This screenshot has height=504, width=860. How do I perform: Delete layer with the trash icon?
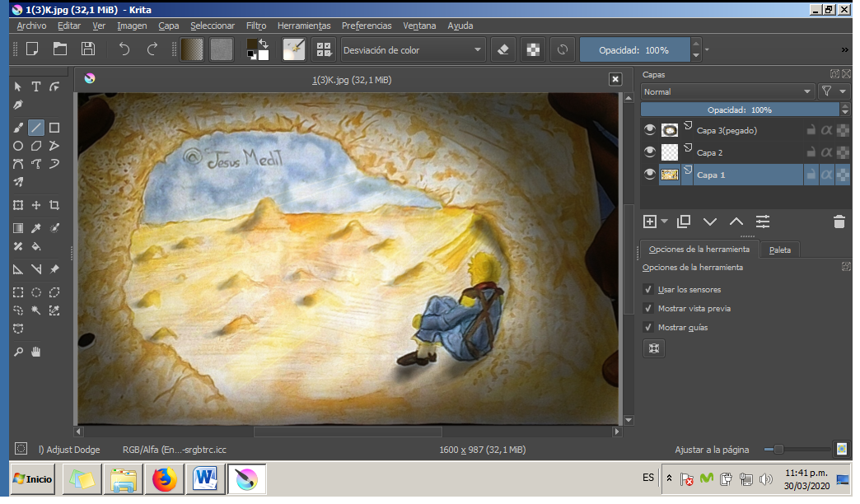pos(839,222)
